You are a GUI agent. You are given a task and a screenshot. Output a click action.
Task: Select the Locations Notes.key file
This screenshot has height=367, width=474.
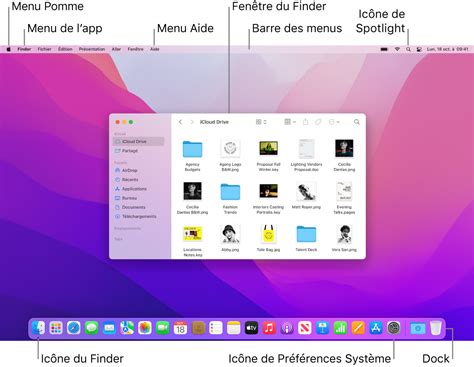[x=192, y=234]
